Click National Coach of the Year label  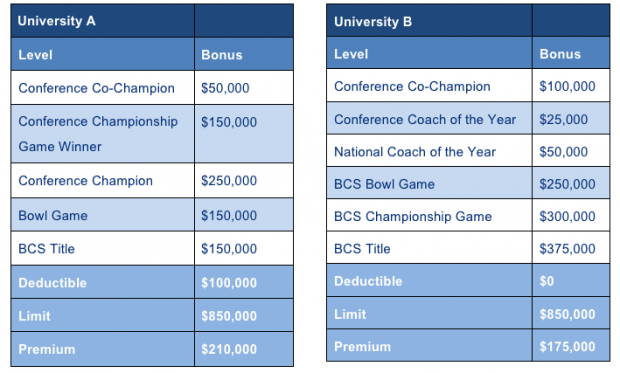point(415,151)
